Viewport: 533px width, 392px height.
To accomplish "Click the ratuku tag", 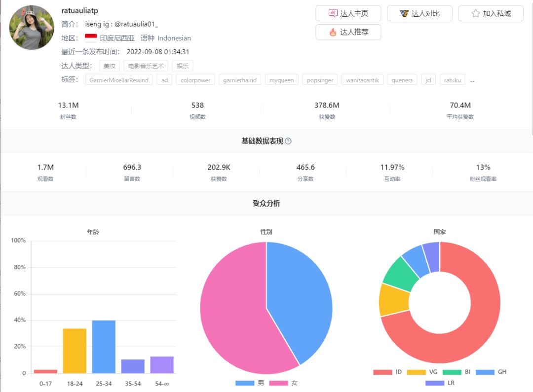I will (x=452, y=80).
